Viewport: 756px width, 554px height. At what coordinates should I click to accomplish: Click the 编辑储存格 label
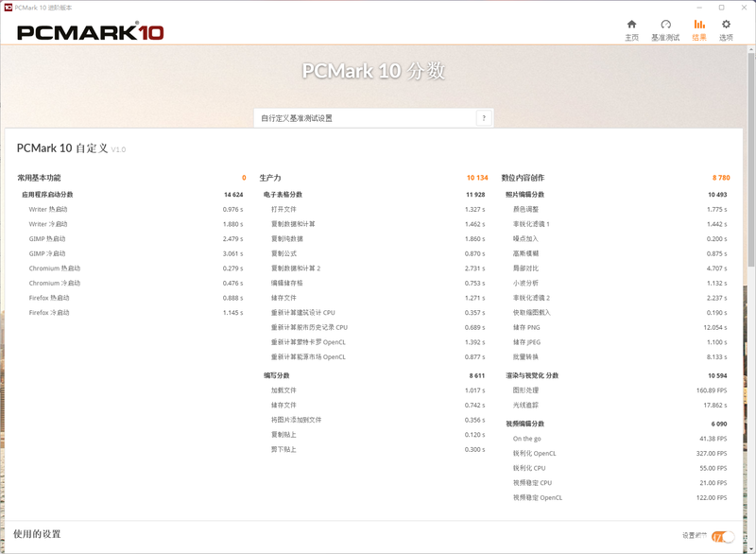(287, 283)
